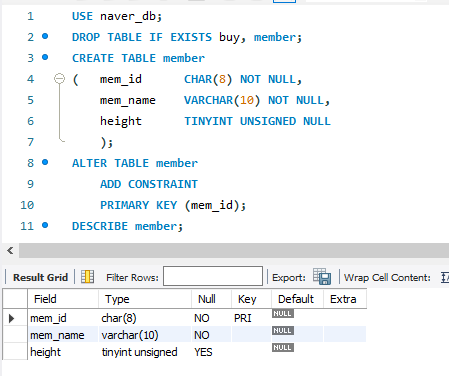Click the statement marker dot on line 8
The image size is (449, 376).
pos(45,162)
